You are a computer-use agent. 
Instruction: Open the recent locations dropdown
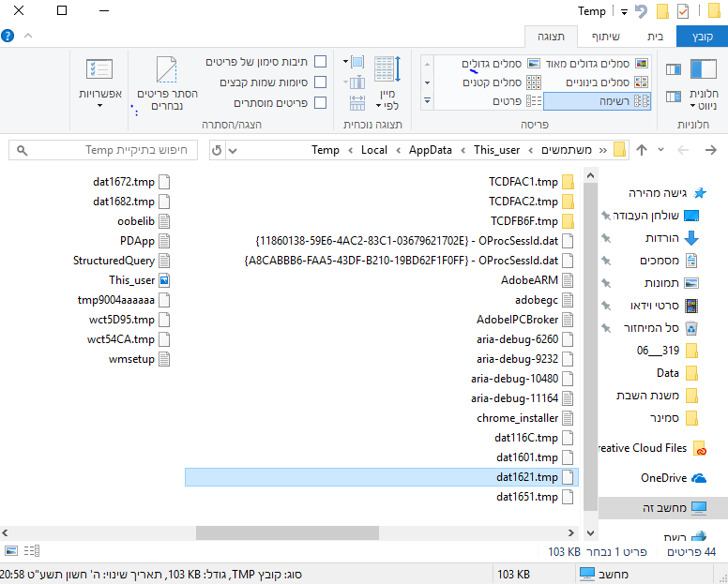point(660,149)
